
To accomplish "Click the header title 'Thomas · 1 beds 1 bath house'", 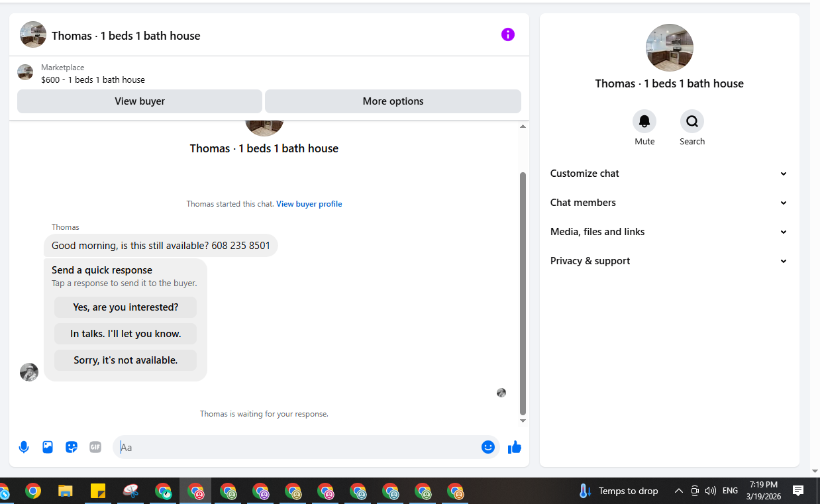I will [x=126, y=36].
